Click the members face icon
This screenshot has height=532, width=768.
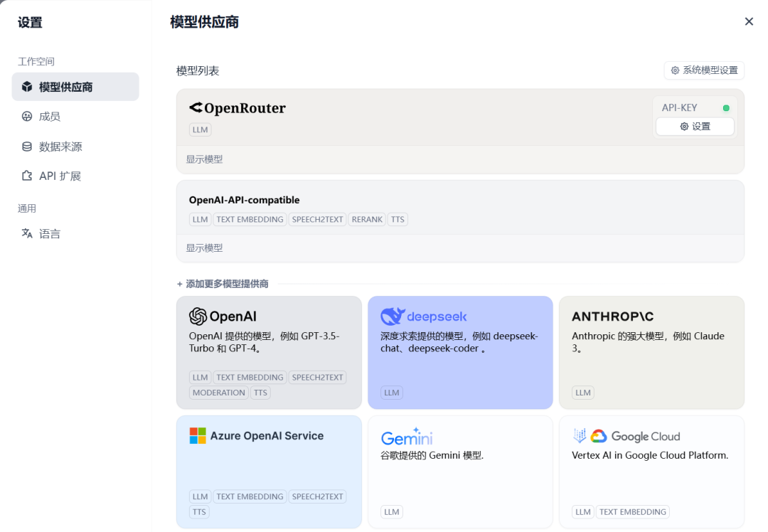click(x=27, y=117)
